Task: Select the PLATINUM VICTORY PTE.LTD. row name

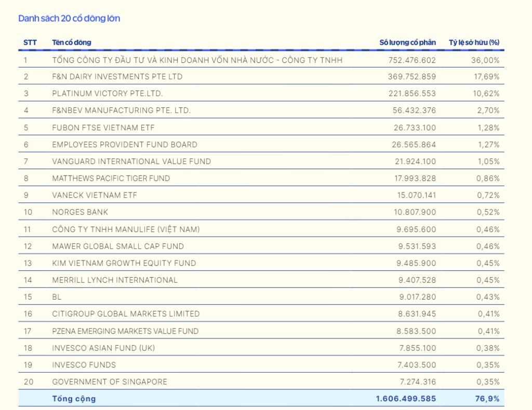Action: point(108,94)
